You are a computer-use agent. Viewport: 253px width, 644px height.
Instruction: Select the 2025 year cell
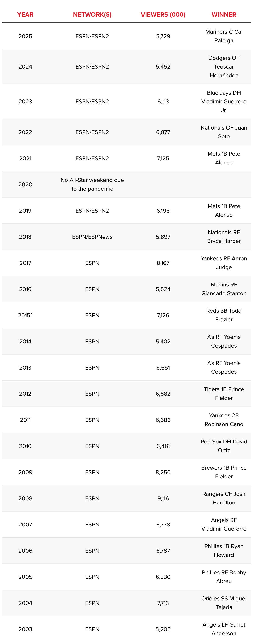pyautogui.click(x=25, y=36)
